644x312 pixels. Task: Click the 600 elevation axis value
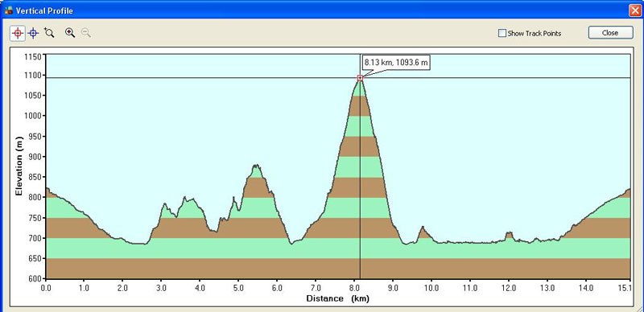tap(35, 279)
